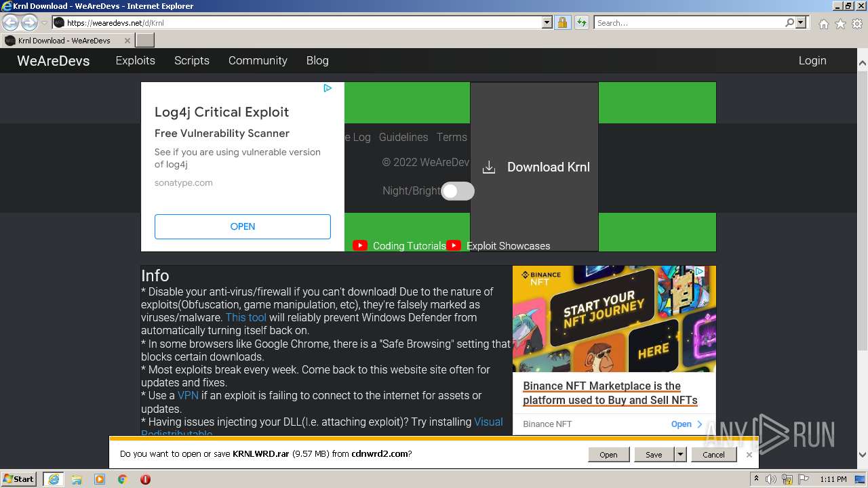Click YouTube icon next to Coding Tutorials
Image resolution: width=868 pixels, height=488 pixels.
(x=360, y=245)
